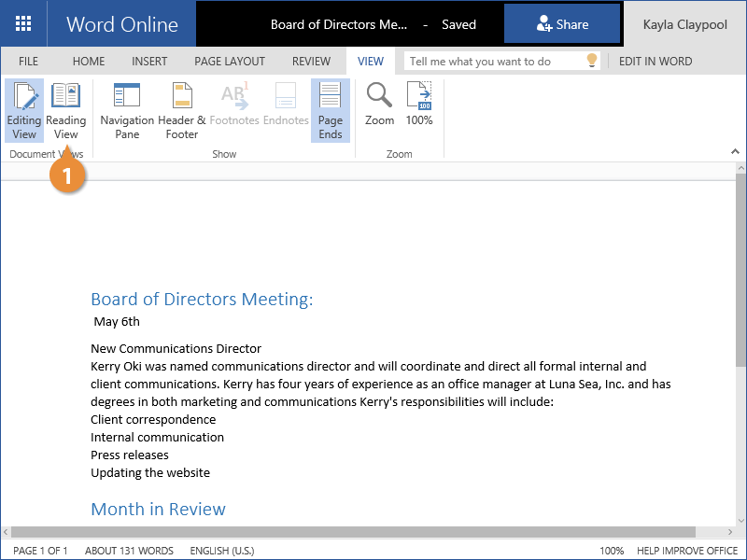Click the Tell Me lightbulb icon
Screen dimensions: 747x560
coord(591,61)
